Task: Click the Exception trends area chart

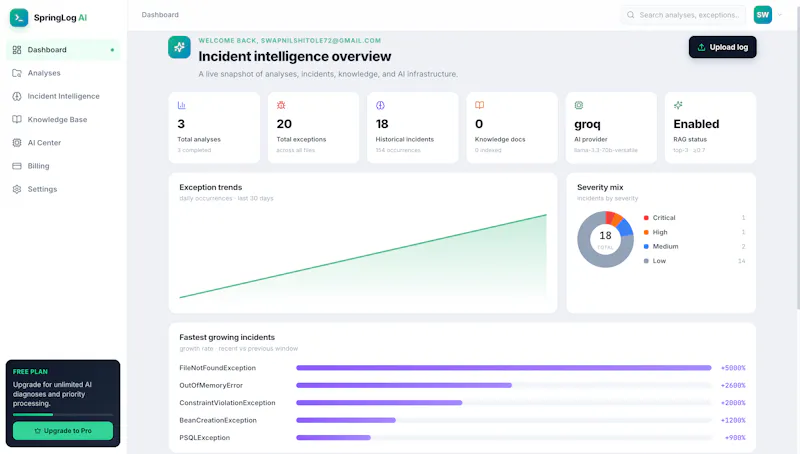Action: click(x=363, y=256)
